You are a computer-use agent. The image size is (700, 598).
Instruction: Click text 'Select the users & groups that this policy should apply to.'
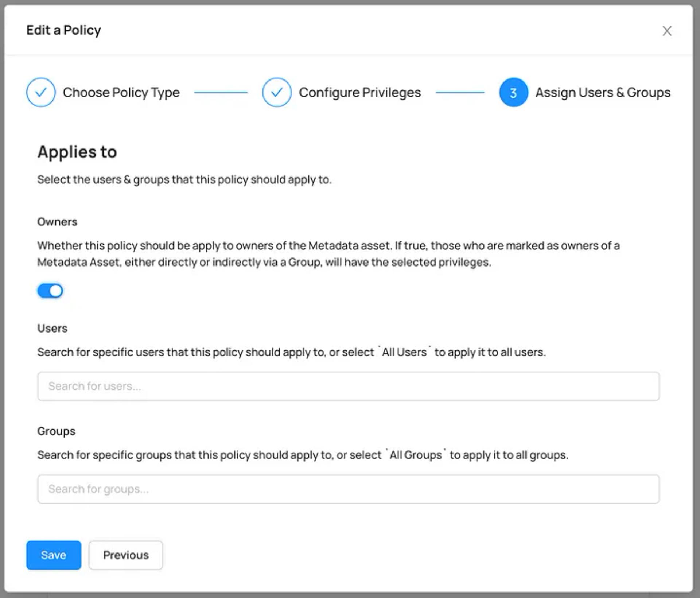pos(184,179)
